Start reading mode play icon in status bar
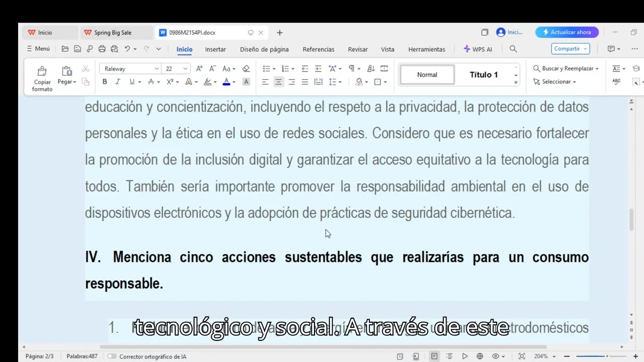This screenshot has width=644, height=362. click(465, 356)
